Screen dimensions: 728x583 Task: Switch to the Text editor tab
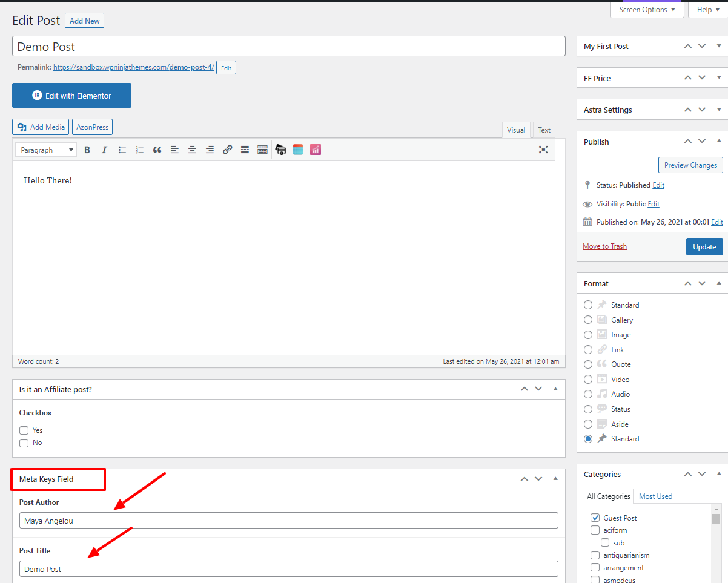pyautogui.click(x=543, y=130)
